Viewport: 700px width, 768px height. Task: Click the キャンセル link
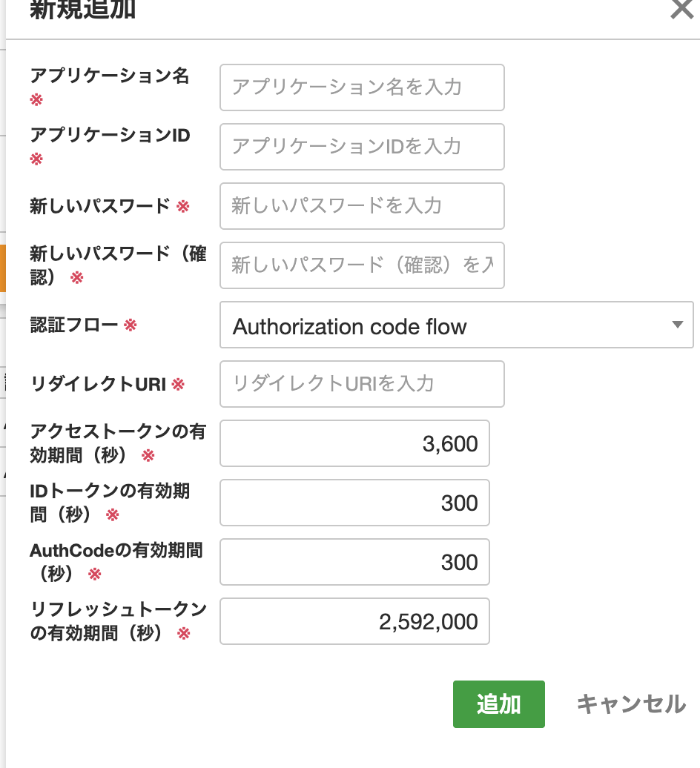(x=631, y=704)
